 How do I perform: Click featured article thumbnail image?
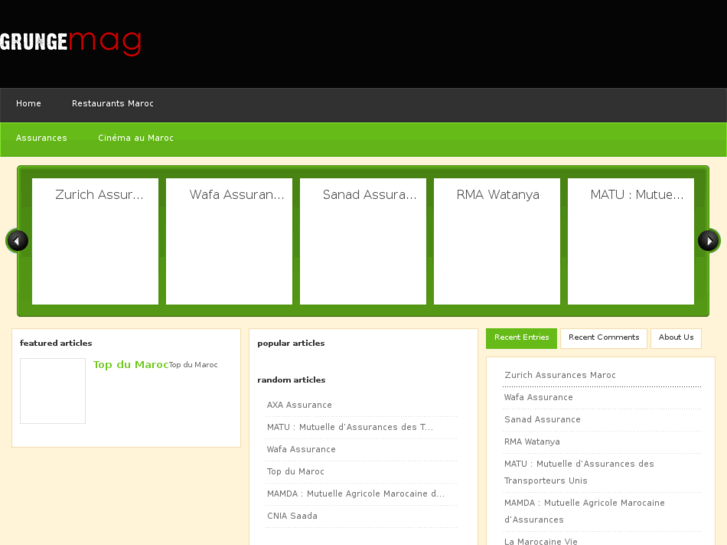tap(53, 391)
